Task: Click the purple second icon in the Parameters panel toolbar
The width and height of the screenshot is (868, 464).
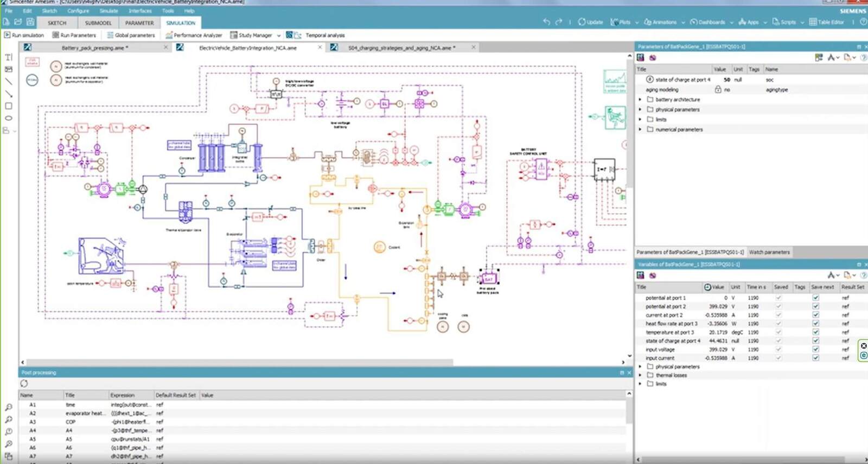Action: 653,57
